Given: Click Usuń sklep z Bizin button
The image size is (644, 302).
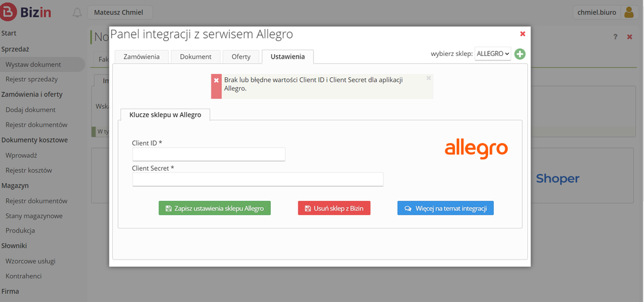Looking at the screenshot, I should click(x=334, y=209).
